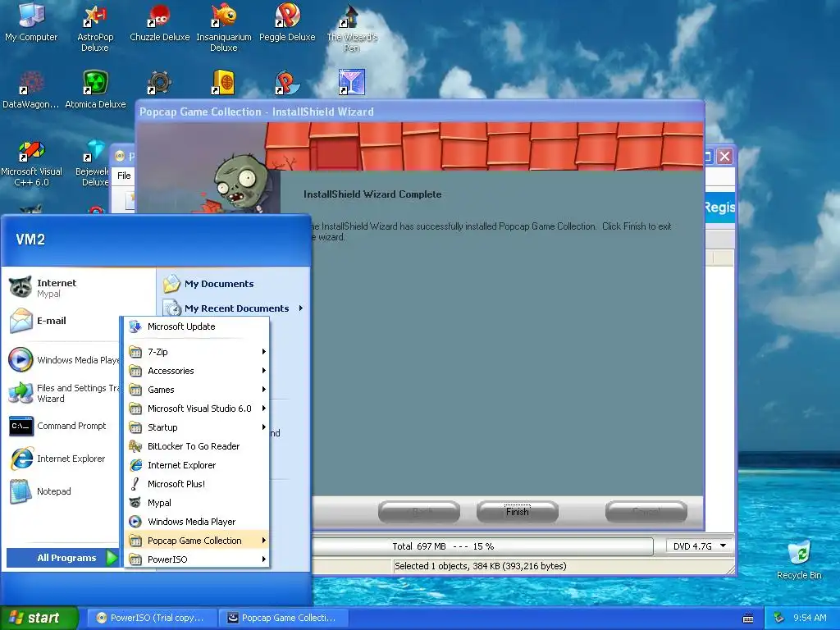Launch Windows Media Player pinned item

point(63,360)
